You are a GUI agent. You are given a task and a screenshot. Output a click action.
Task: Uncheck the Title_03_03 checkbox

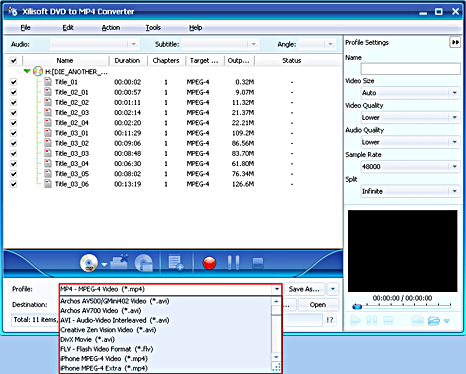(x=13, y=153)
